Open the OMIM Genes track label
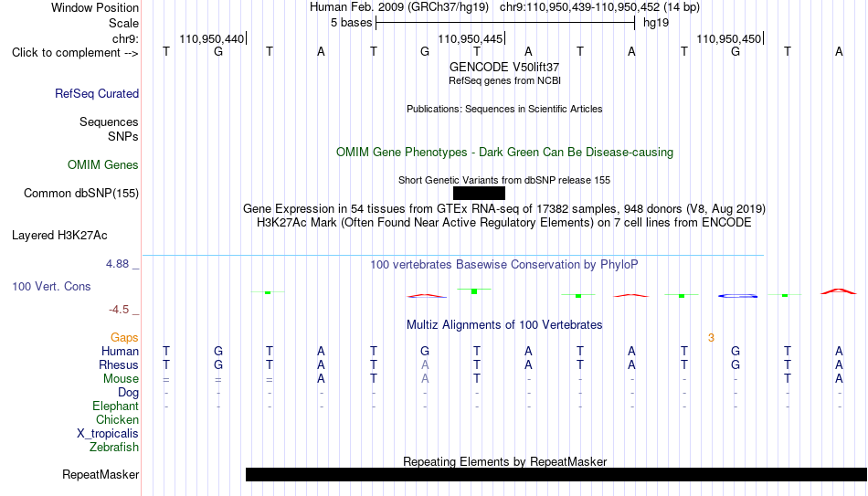The height and width of the screenshot is (496, 868). (102, 165)
